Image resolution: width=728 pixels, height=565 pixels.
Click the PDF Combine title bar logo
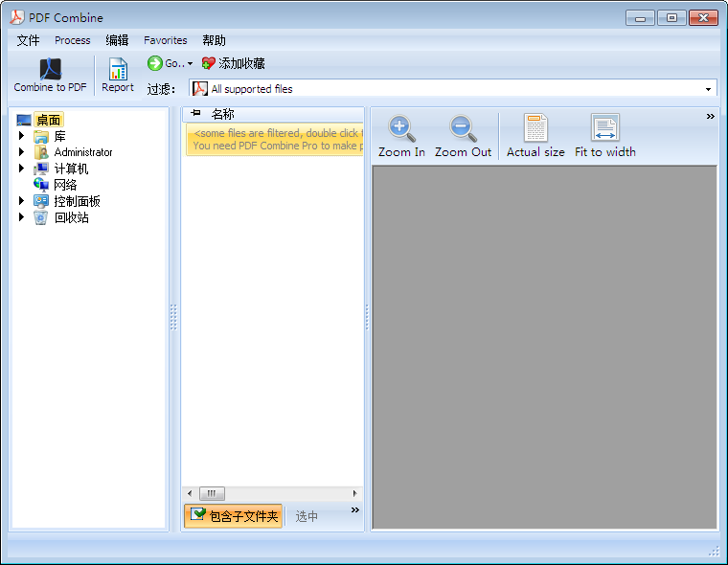[x=17, y=17]
